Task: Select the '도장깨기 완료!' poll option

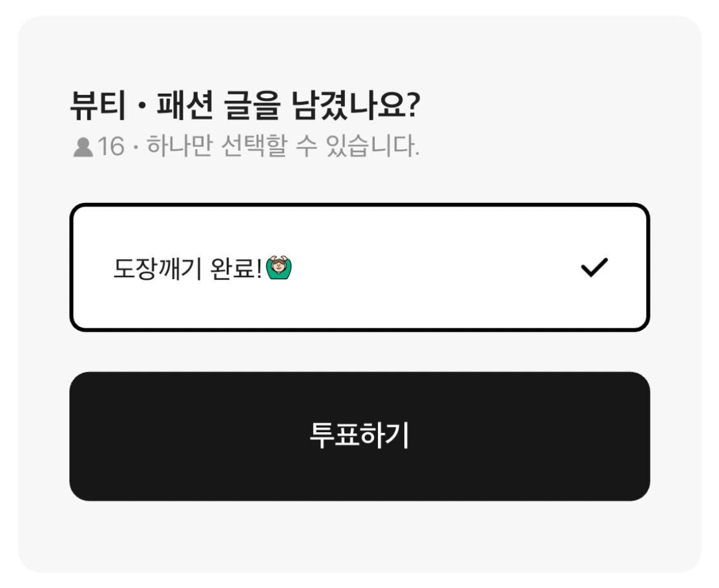Action: point(359,268)
